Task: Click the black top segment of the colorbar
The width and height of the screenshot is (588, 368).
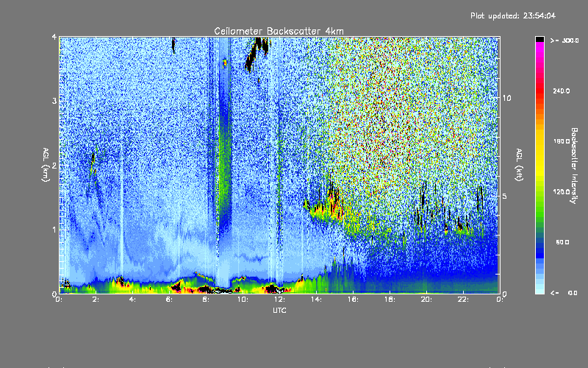Action: coord(539,39)
